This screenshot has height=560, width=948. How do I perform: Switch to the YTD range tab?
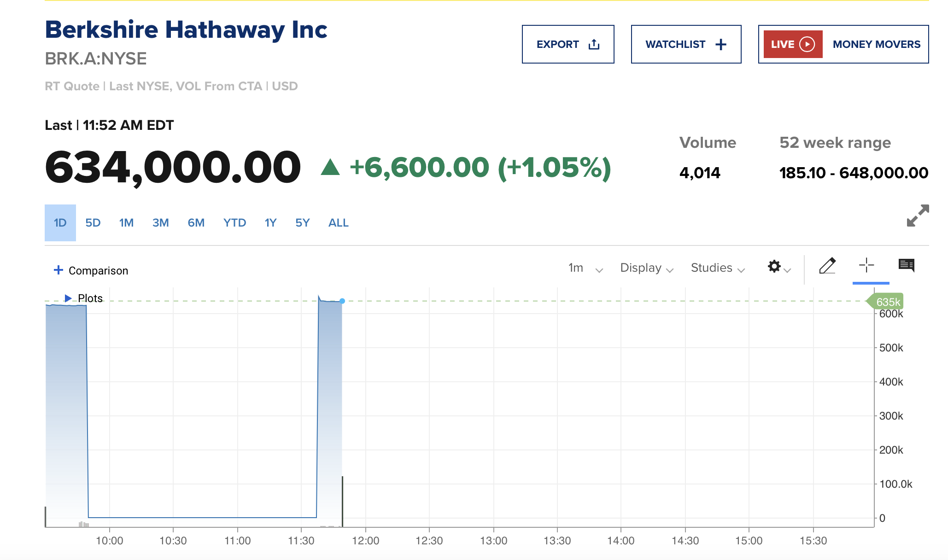click(234, 223)
